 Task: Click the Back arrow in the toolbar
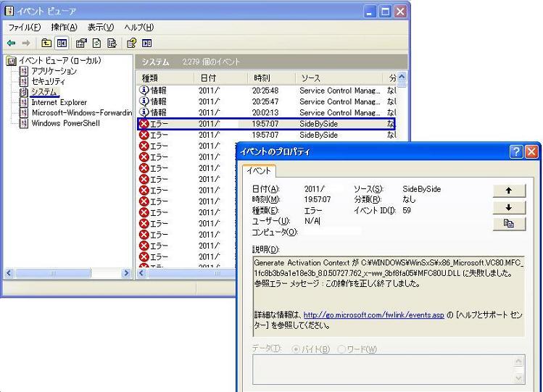(11, 43)
